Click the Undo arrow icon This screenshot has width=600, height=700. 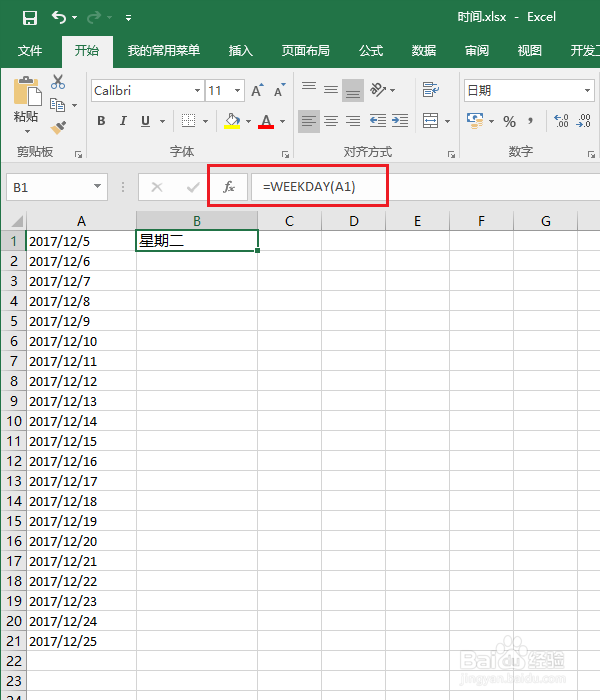[58, 17]
